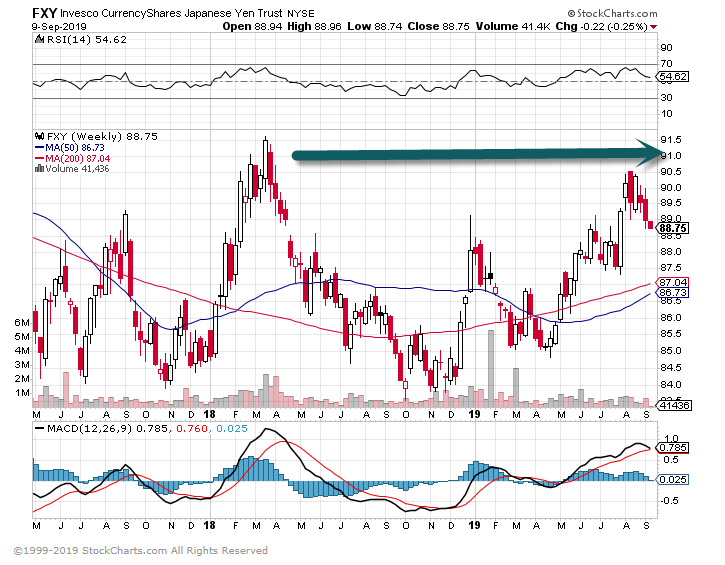The height and width of the screenshot is (565, 725).
Task: Click the 54.62 RSI value tag
Action: (x=673, y=76)
